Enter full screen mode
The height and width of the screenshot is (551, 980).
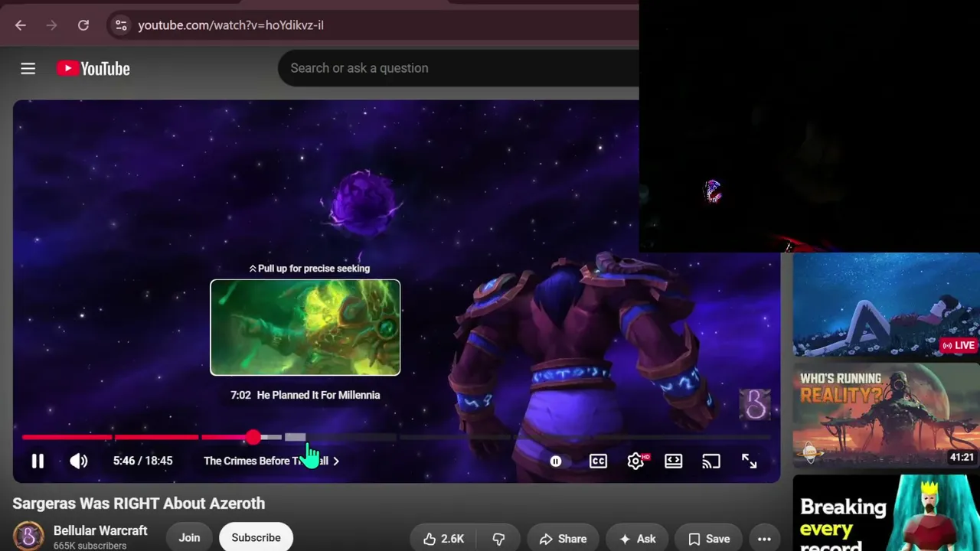[749, 461]
